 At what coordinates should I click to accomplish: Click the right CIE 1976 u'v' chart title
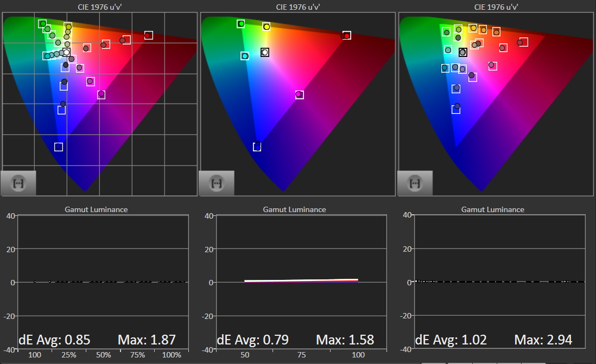pos(496,7)
